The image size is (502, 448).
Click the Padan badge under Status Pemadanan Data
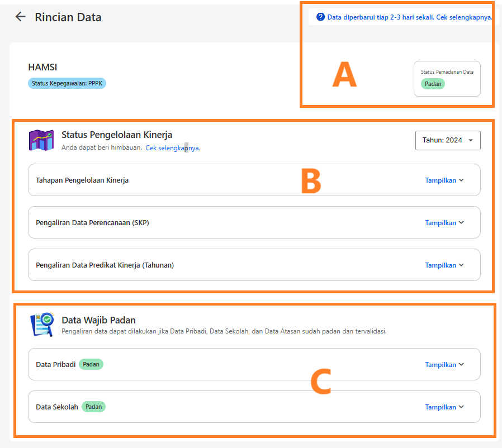click(x=433, y=84)
